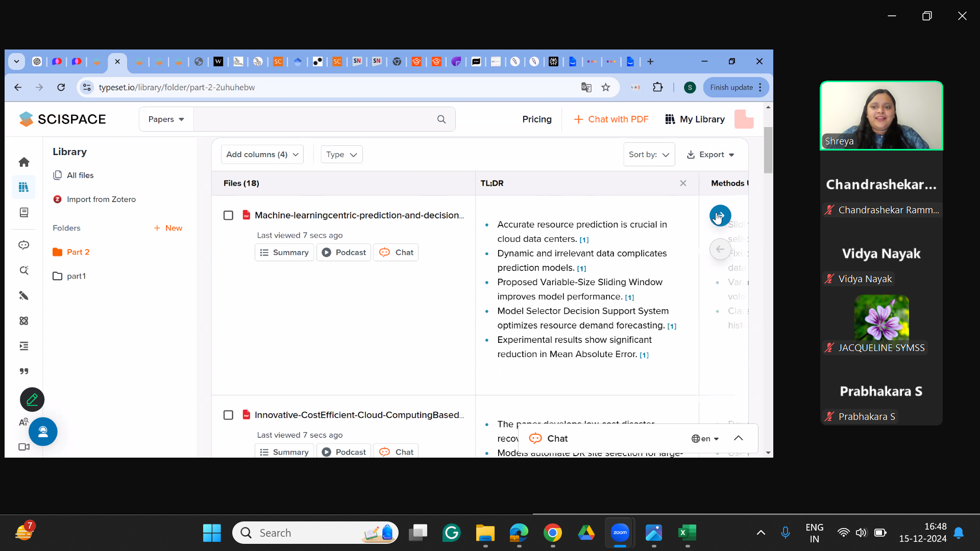Viewport: 980px width, 551px height.
Task: Play Podcast for Machine-learningcentric paper
Action: (x=344, y=253)
